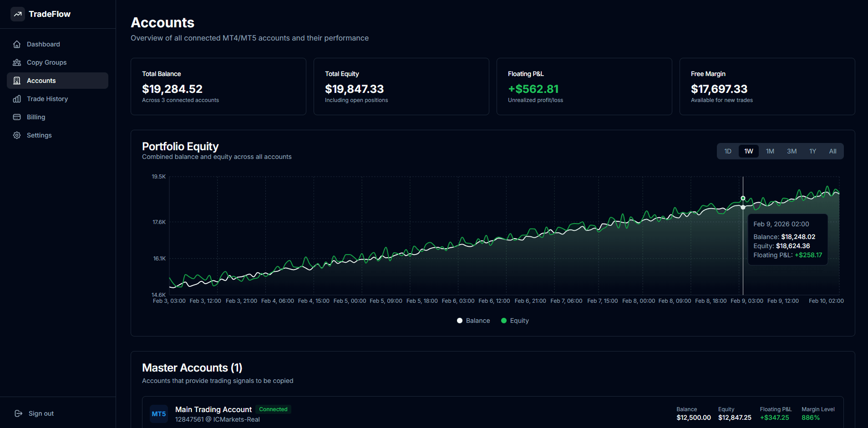Click the Sign out link
Viewport: 868px width, 428px height.
pos(34,413)
